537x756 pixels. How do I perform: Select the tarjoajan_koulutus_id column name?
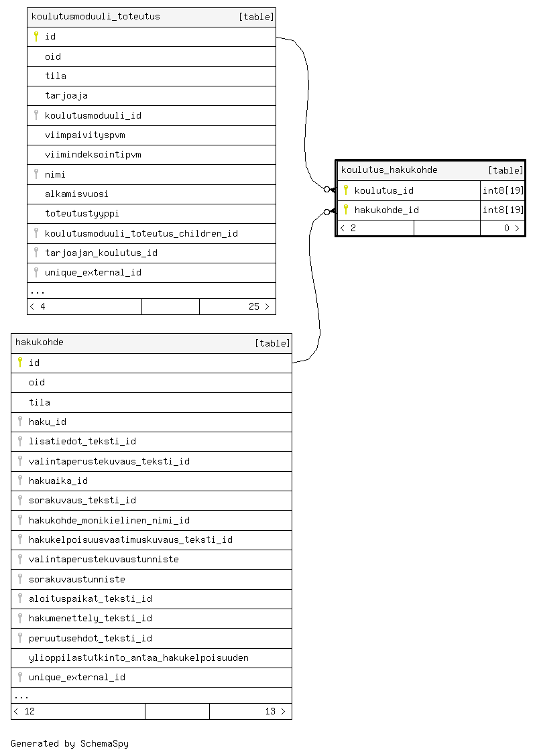101,253
